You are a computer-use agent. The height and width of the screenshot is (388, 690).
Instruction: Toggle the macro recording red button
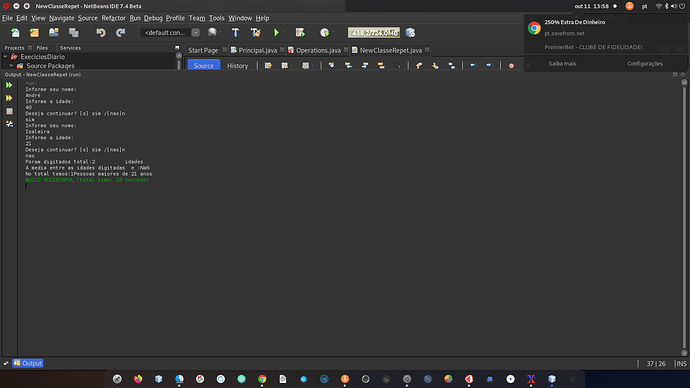click(x=511, y=66)
